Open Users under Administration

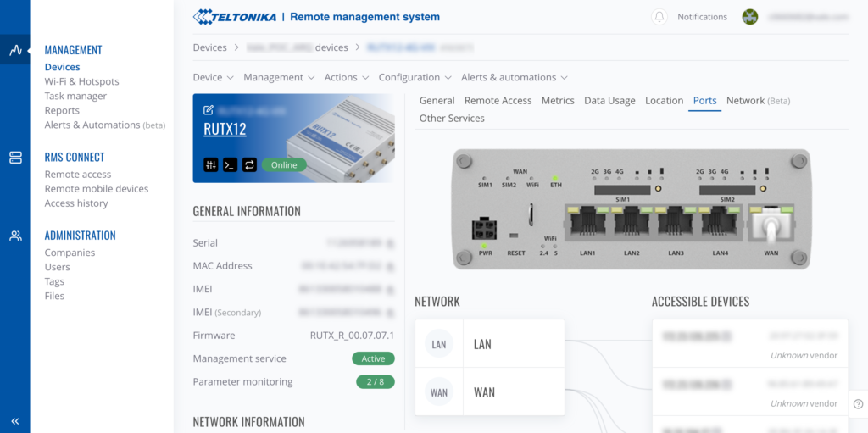tap(58, 267)
